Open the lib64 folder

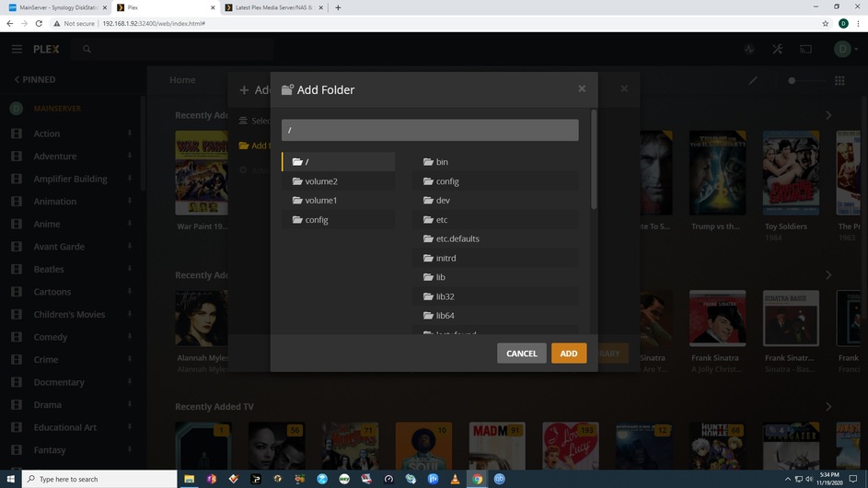tap(495, 315)
